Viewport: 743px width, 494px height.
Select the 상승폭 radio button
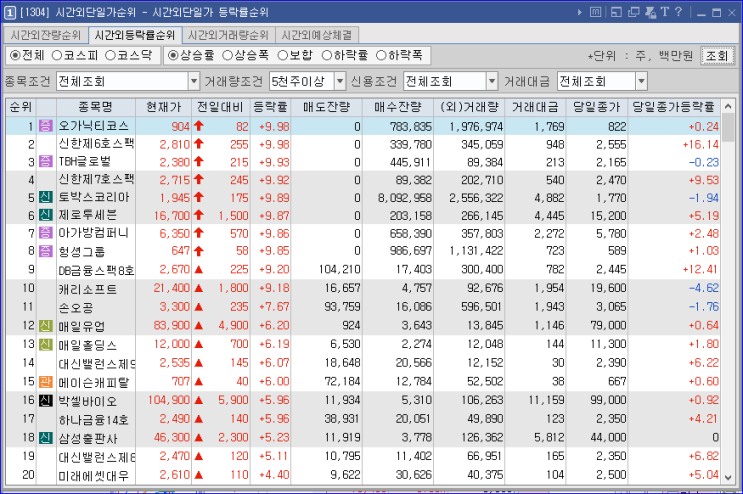[x=227, y=55]
